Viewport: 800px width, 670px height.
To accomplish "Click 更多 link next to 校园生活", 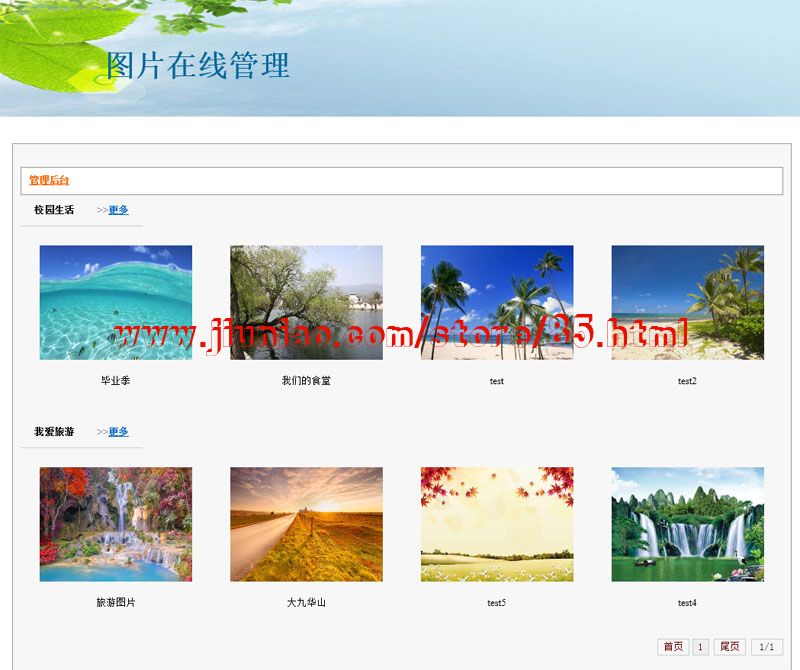I will [118, 210].
